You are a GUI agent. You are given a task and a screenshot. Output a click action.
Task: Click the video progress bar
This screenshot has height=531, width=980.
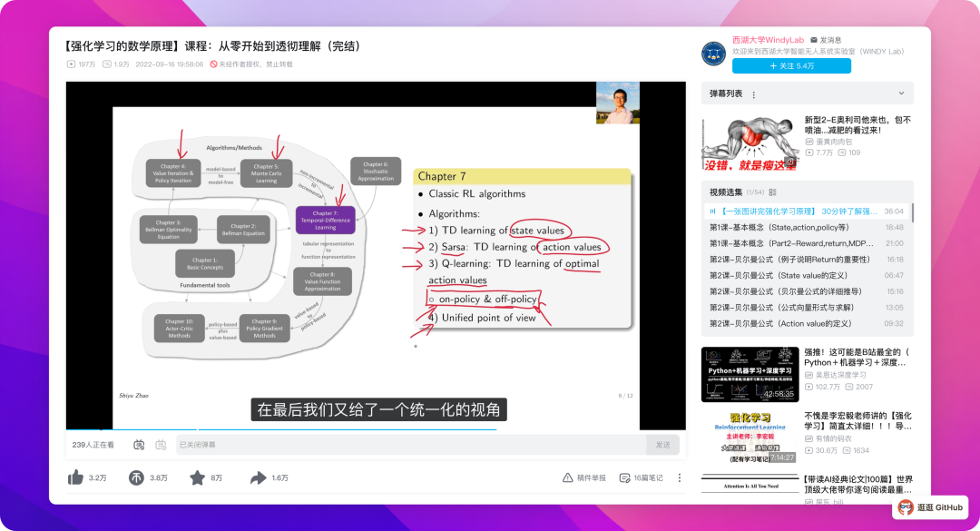[x=376, y=429]
